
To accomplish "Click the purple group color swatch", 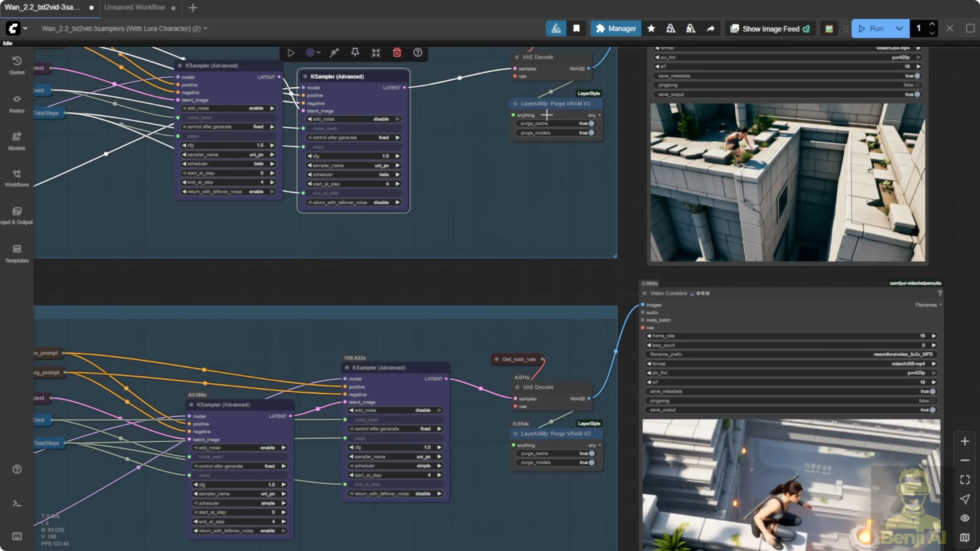I will pos(310,53).
